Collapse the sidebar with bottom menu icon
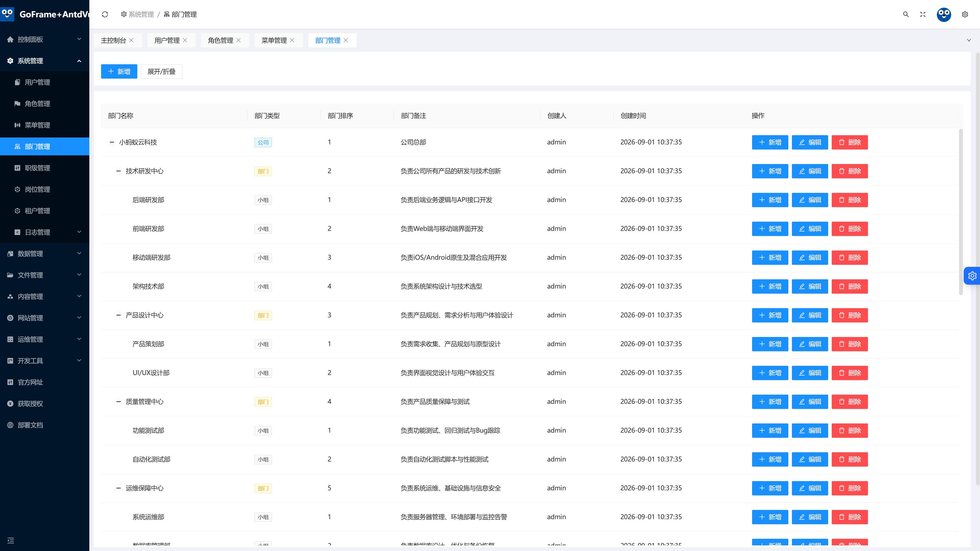The height and width of the screenshot is (551, 980). [11, 540]
